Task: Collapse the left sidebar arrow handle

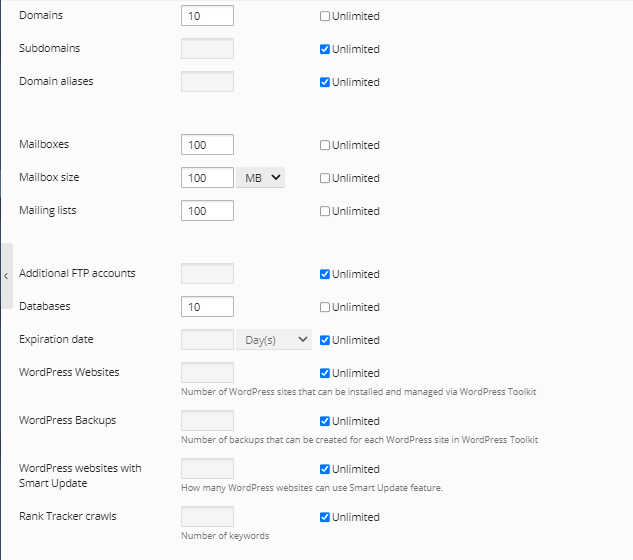Action: [x=6, y=275]
